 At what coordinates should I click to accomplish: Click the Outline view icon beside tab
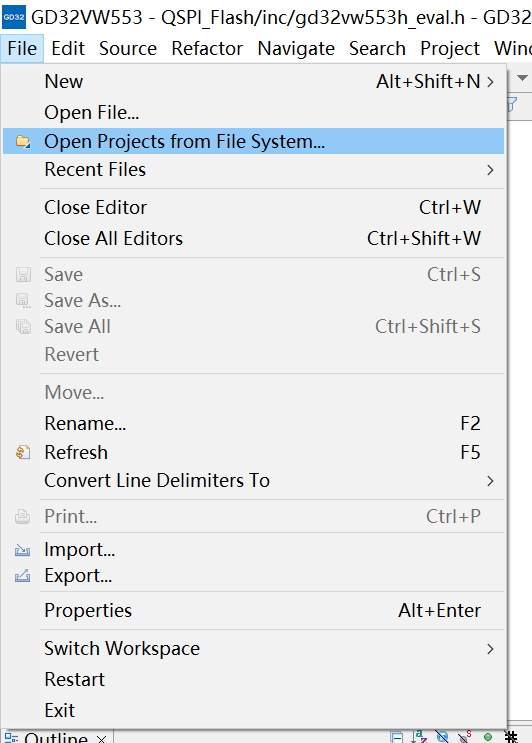coord(11,738)
